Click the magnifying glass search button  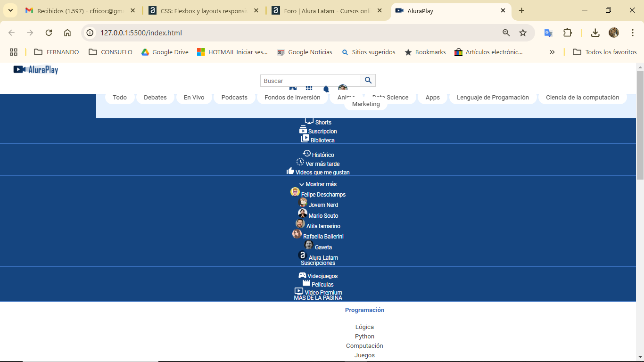368,80
